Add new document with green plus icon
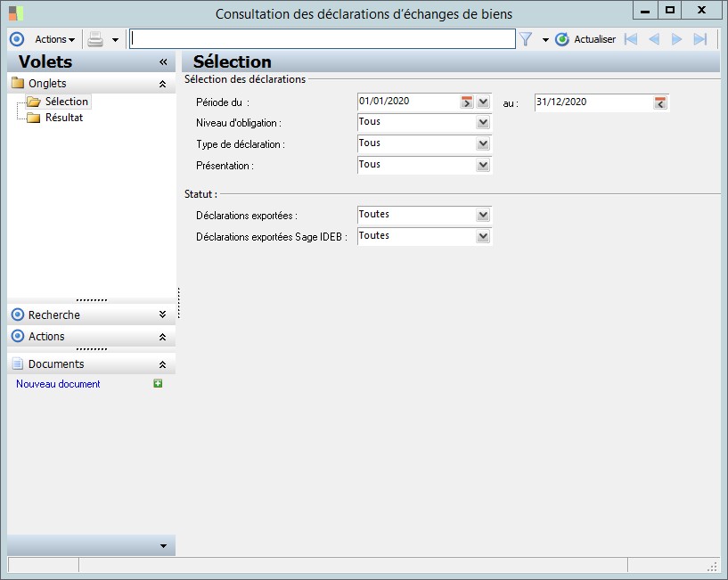Viewport: 728px width, 580px height. (x=158, y=384)
